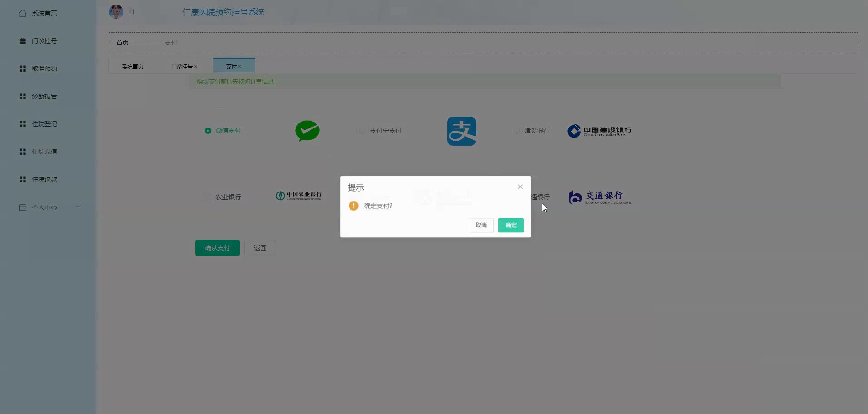Screen dimensions: 868x414
Task: Open 门诊挂号 in the sidebar menu
Action: coord(44,41)
